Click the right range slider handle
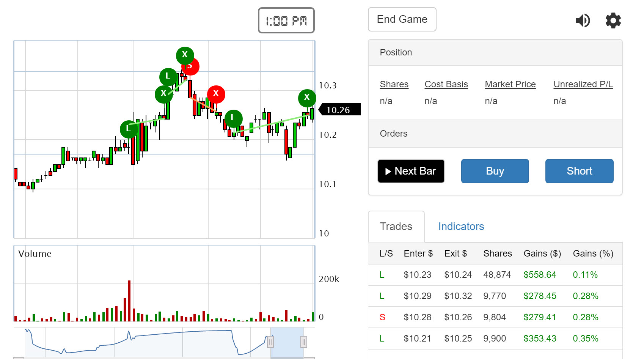The height and width of the screenshot is (359, 644). 303,342
